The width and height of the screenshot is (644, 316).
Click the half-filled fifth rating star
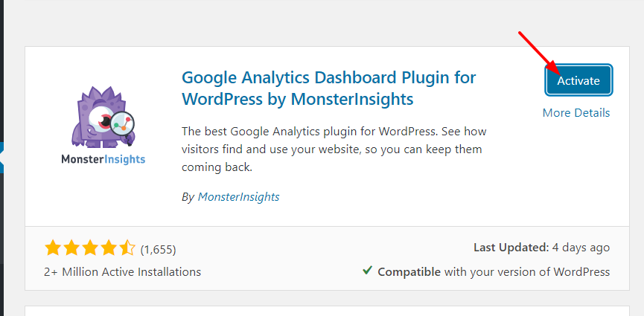tap(127, 248)
